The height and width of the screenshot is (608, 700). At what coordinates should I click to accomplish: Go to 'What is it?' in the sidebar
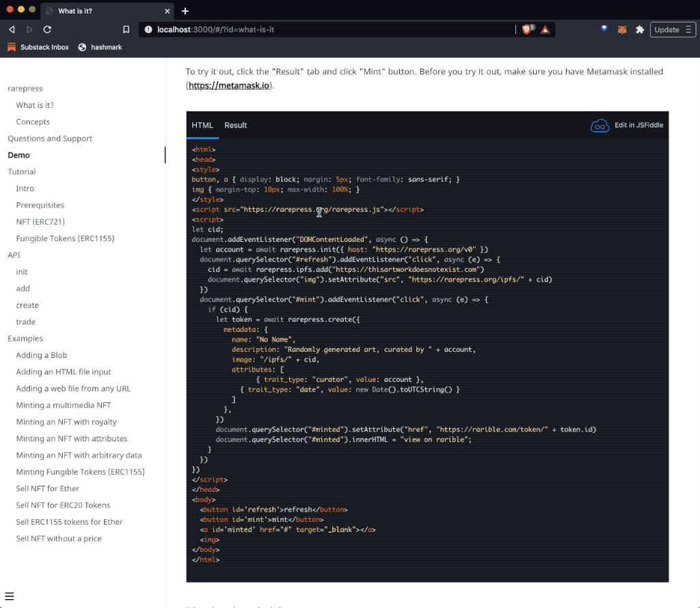35,105
